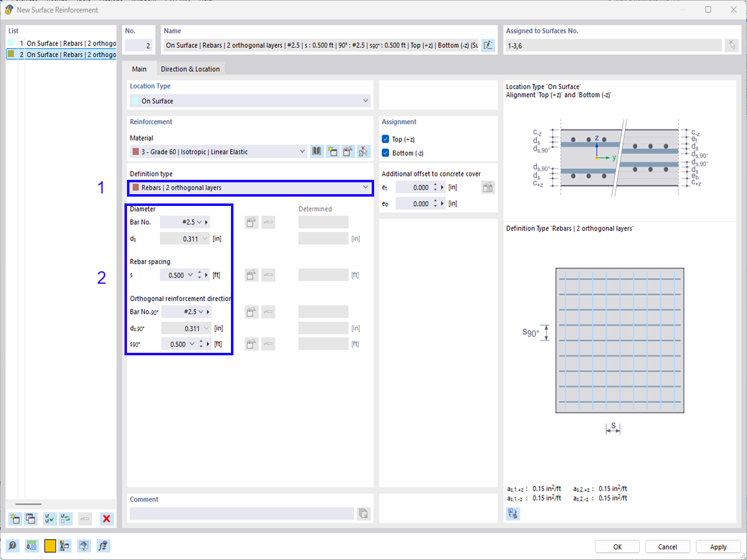
Task: Open the ds,90° 0.311 diameter dropdown
Action: tap(207, 328)
